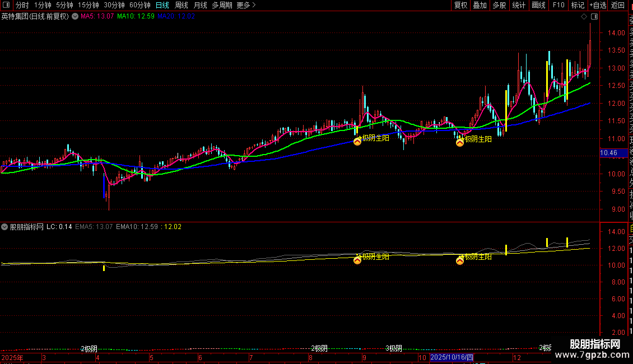Open 叠加 overlay stock option
Viewport: 633px width, 364px height.
[x=480, y=5]
